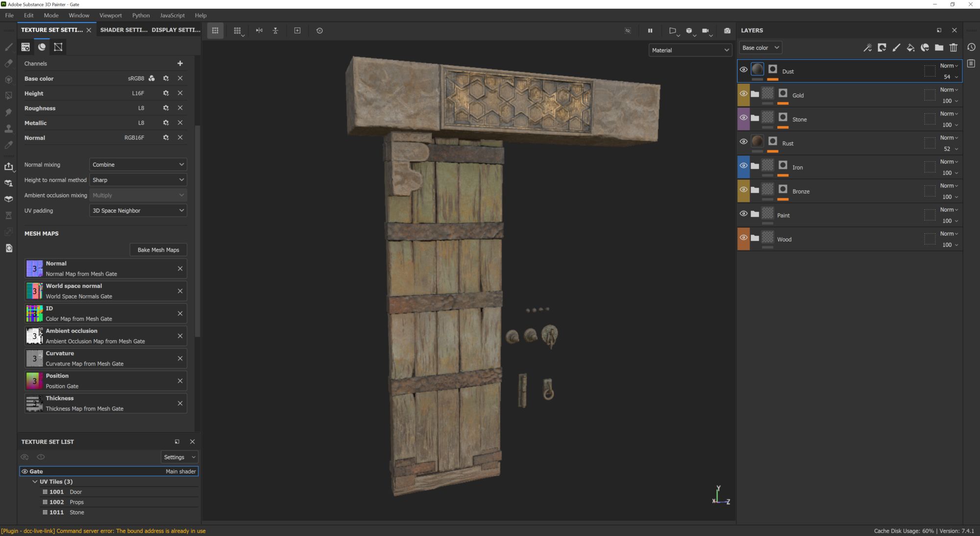Toggle the mirror symmetry icon in top toolbar
The image size is (980, 536).
point(259,30)
